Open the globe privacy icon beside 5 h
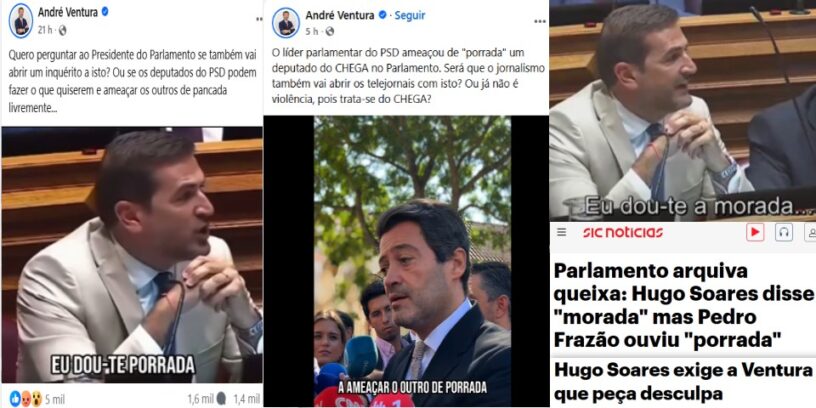The width and height of the screenshot is (816, 408). (x=329, y=32)
